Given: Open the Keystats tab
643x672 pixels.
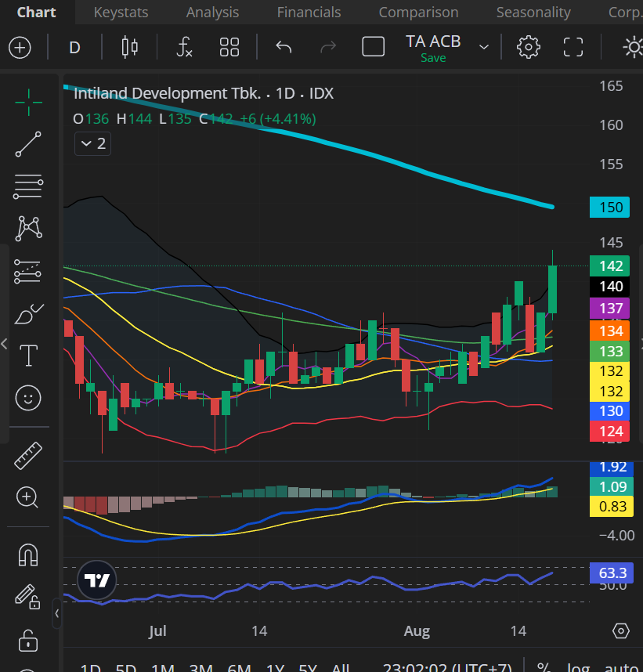Looking at the screenshot, I should [121, 13].
